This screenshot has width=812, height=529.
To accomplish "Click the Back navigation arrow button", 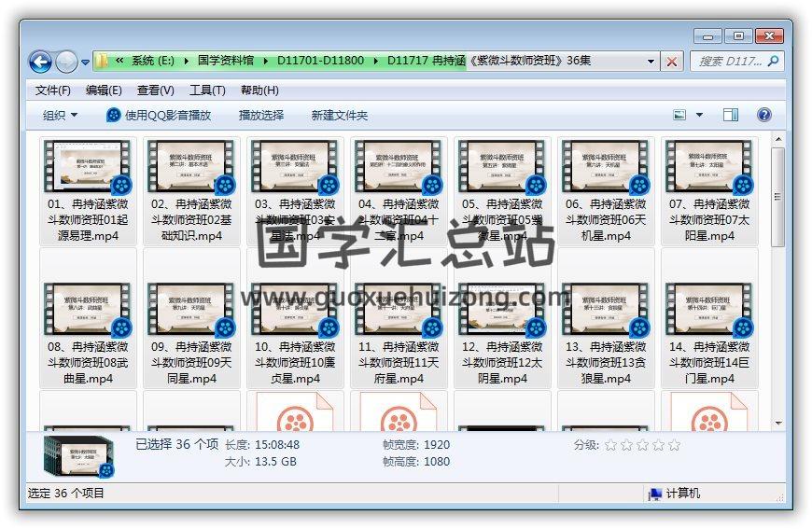I will coord(40,62).
